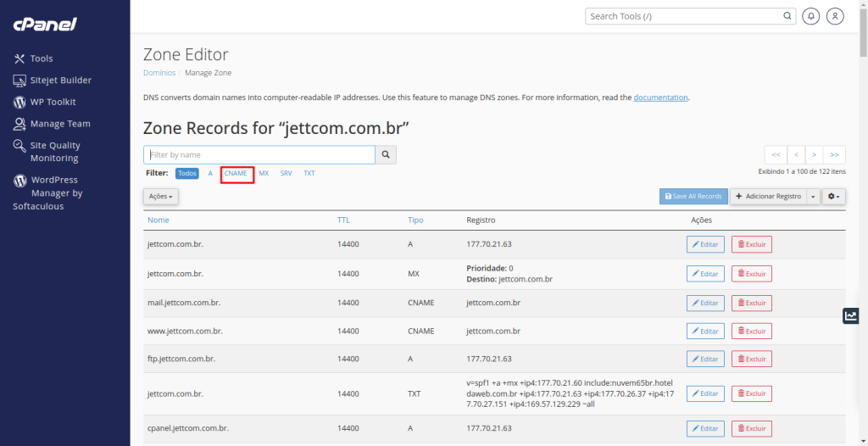868x446 pixels.
Task: Open the user account icon
Action: pos(836,16)
